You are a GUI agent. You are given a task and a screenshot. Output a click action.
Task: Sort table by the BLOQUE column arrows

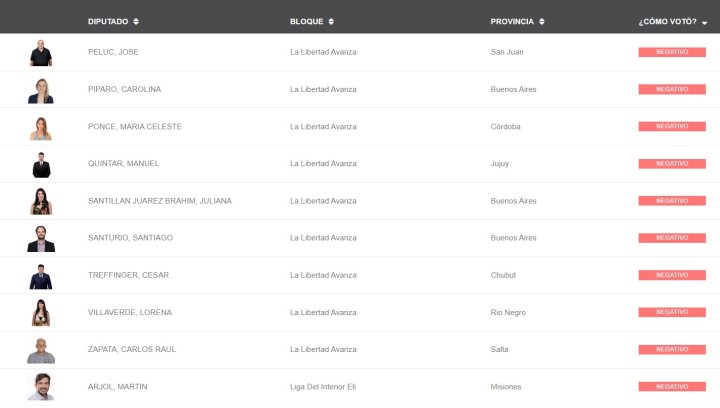coord(331,22)
